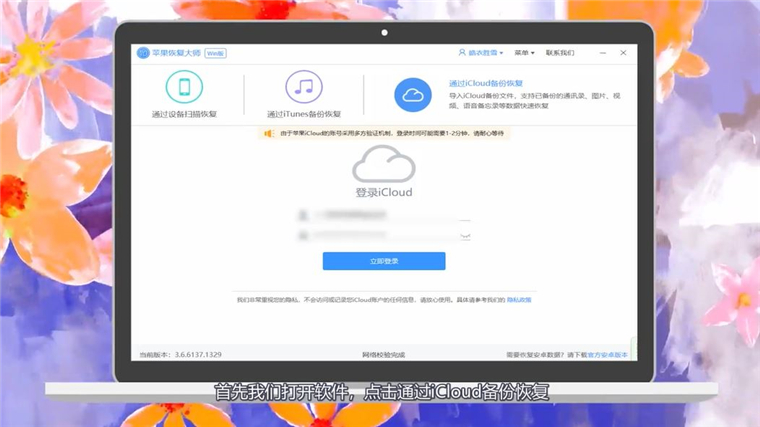The image size is (760, 427).
Task: Click the 登录iCloud heading text
Action: 384,192
